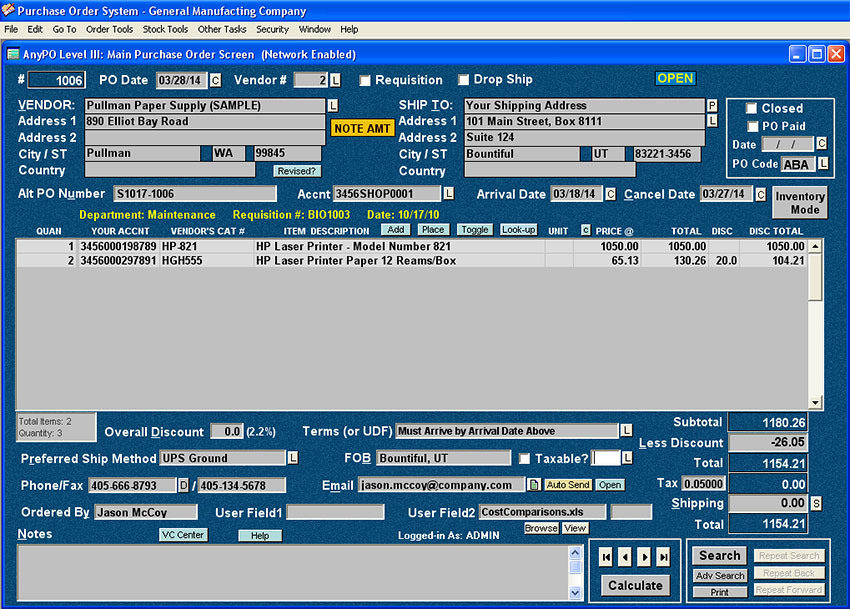The width and height of the screenshot is (850, 609).
Task: Click the Place button
Action: 433,230
